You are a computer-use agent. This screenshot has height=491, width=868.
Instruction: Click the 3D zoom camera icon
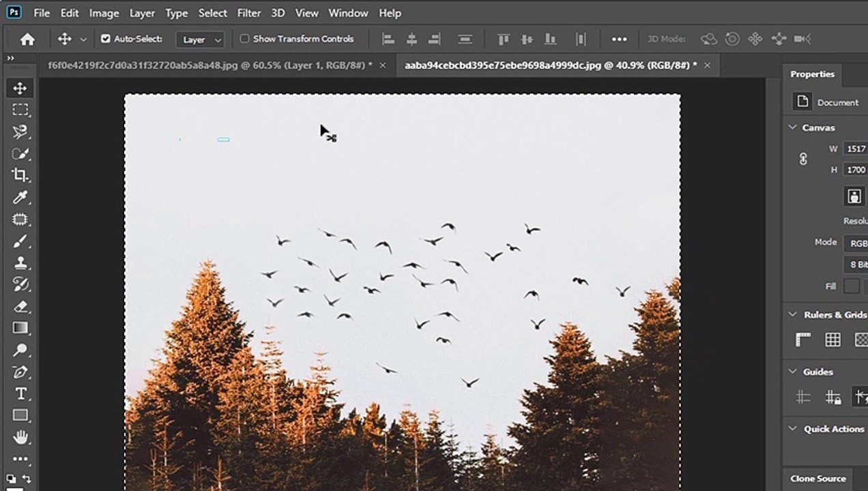[802, 40]
